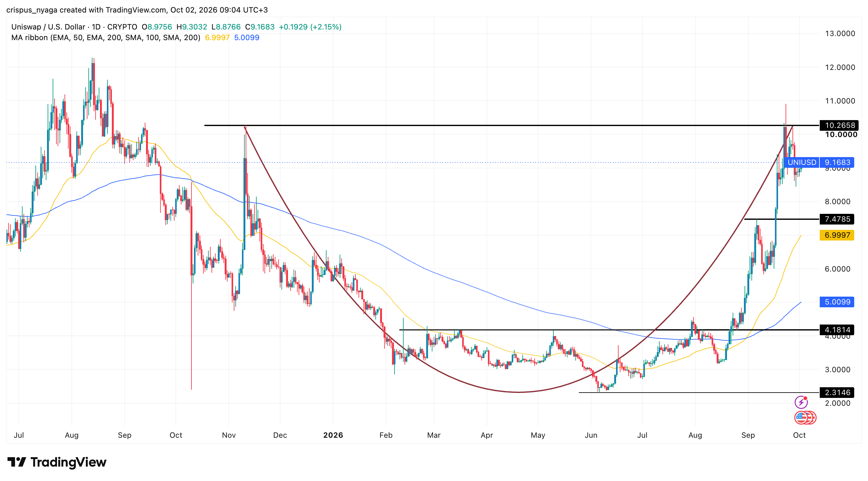Click the O8.9756 open price value
Image resolution: width=868 pixels, height=481 pixels.
tap(157, 27)
